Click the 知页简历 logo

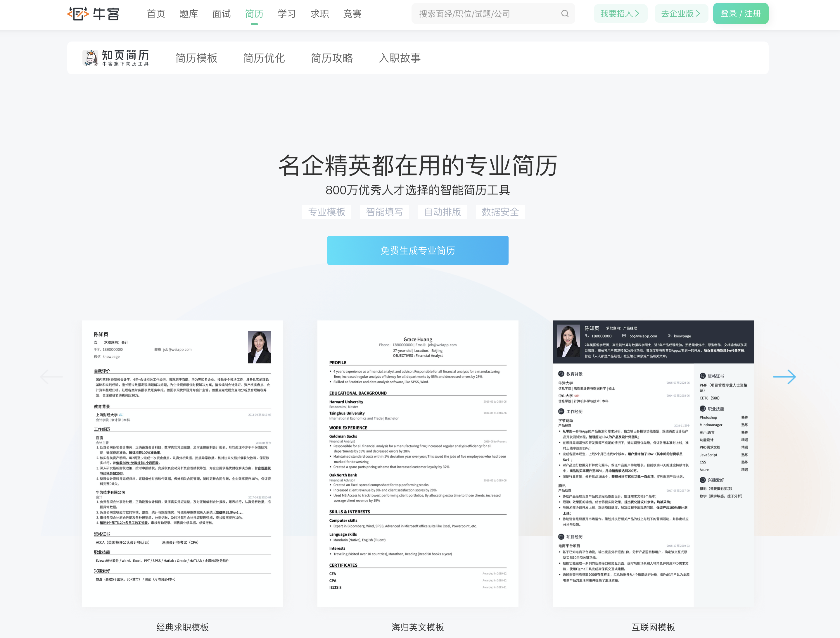tap(116, 58)
